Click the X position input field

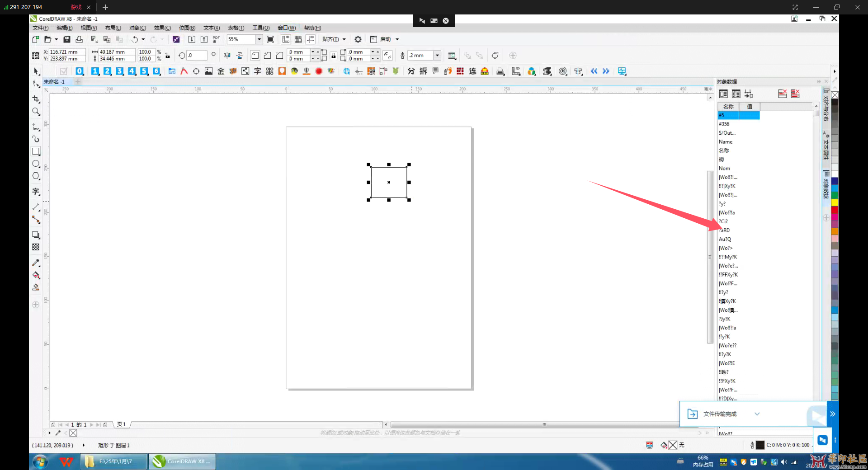coord(67,52)
